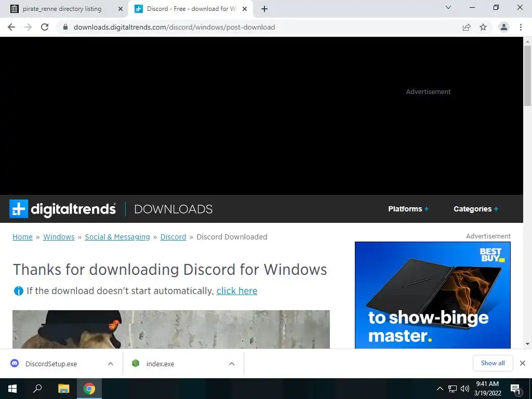Click the forward navigation arrow
Screen dimensions: 532x399
tap(28, 27)
